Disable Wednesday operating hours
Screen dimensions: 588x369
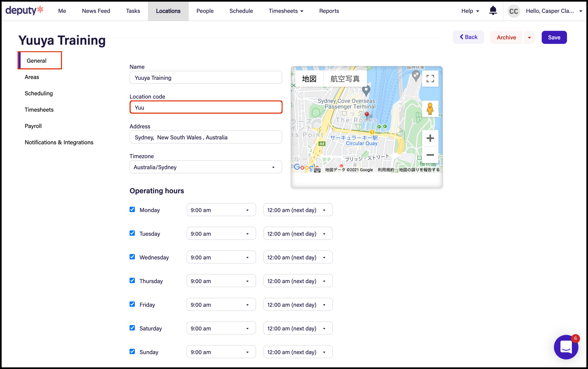132,257
